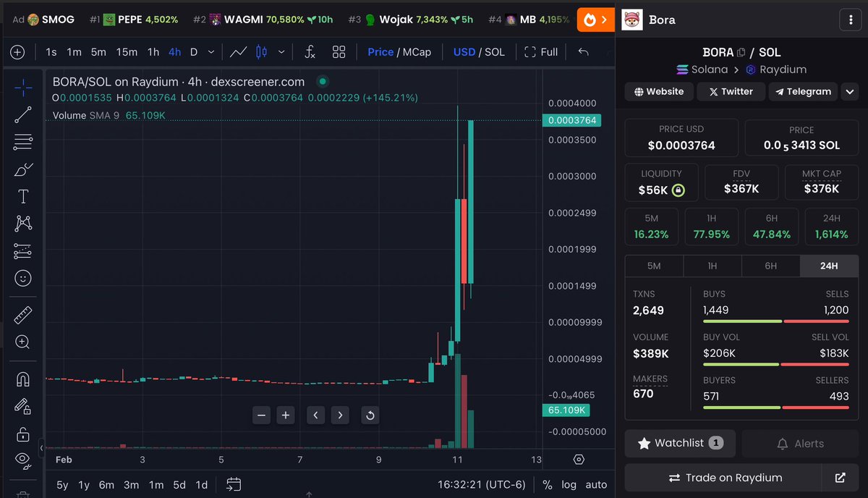868x498 pixels.
Task: Open the emoji icons tool
Action: tap(23, 279)
